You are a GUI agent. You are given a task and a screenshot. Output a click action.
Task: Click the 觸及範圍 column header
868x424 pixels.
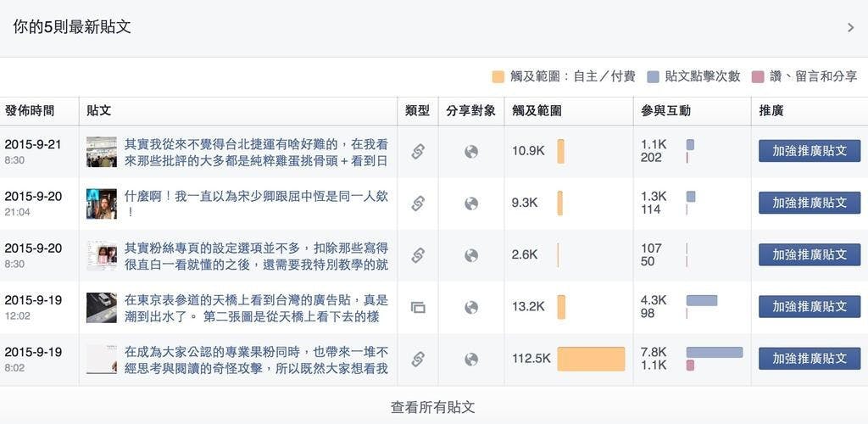pyautogui.click(x=537, y=111)
